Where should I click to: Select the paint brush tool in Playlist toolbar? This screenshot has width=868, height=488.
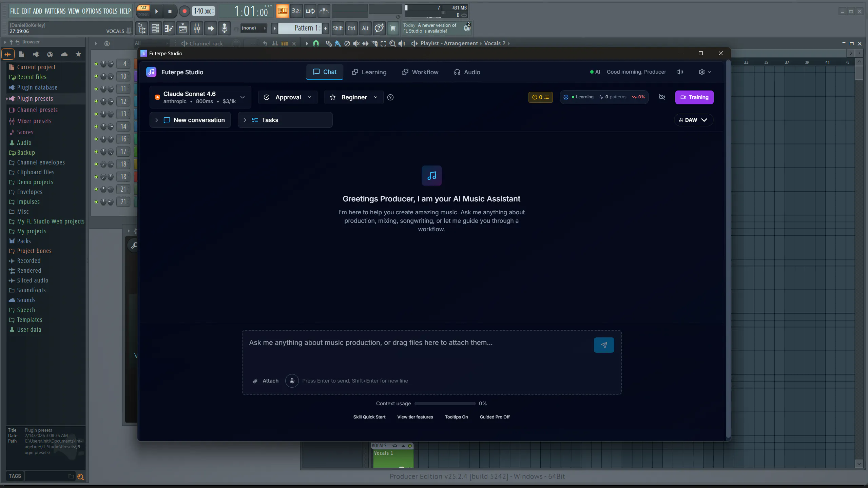(338, 43)
